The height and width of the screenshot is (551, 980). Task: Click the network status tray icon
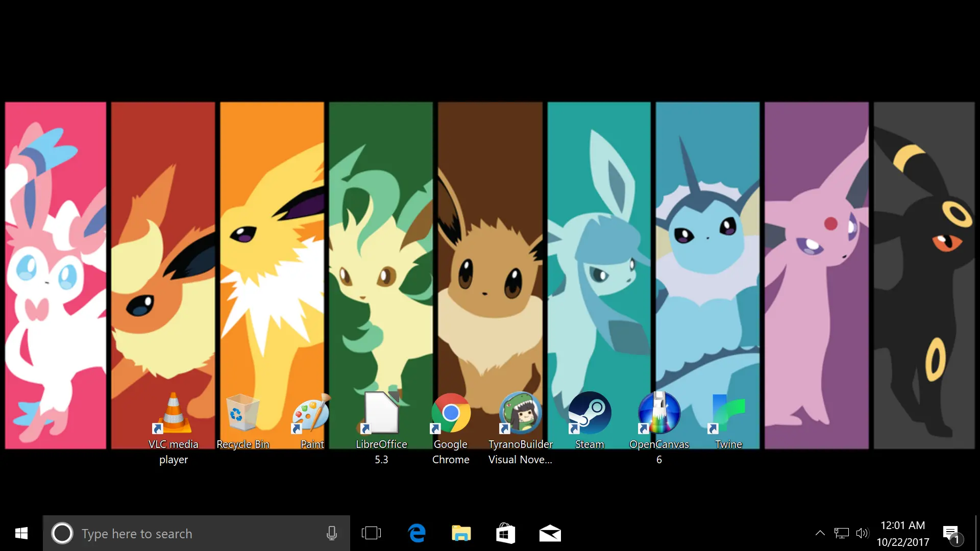[841, 533]
